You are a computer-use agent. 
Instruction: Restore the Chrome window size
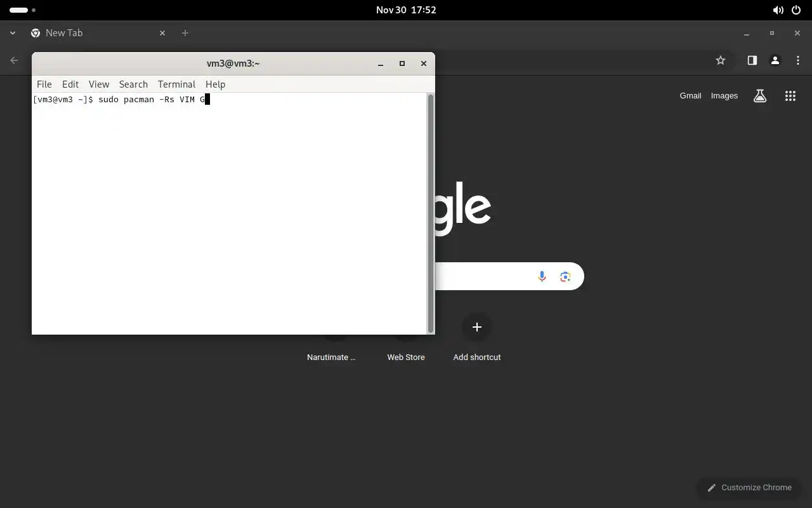coord(772,33)
